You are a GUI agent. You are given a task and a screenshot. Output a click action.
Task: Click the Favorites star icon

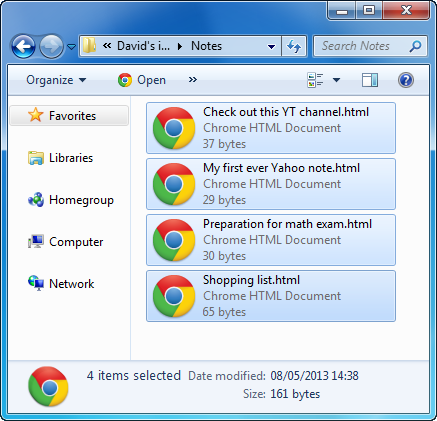35,115
